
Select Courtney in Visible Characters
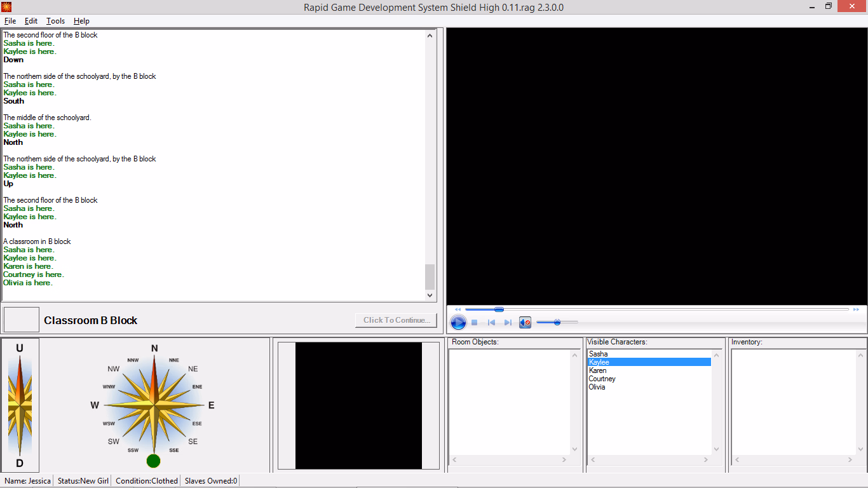pyautogui.click(x=649, y=379)
